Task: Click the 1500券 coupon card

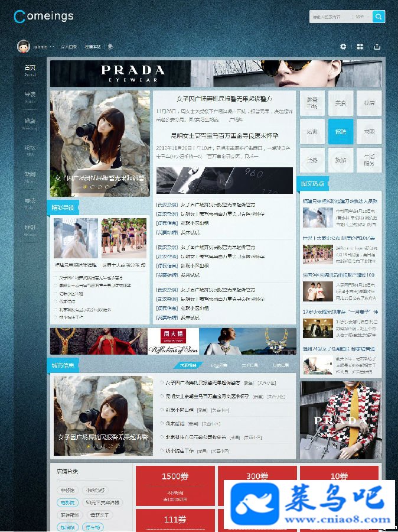Action: coord(175,486)
